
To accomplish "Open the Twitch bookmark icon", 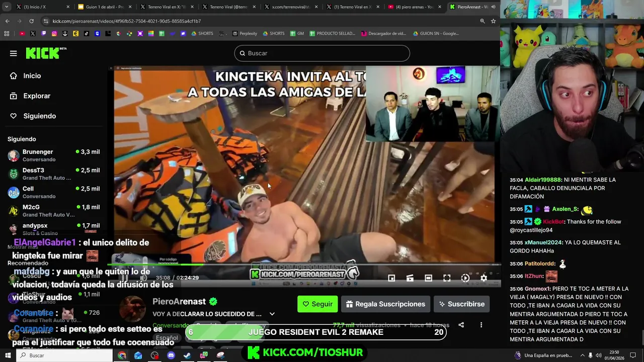I will tap(43, 34).
